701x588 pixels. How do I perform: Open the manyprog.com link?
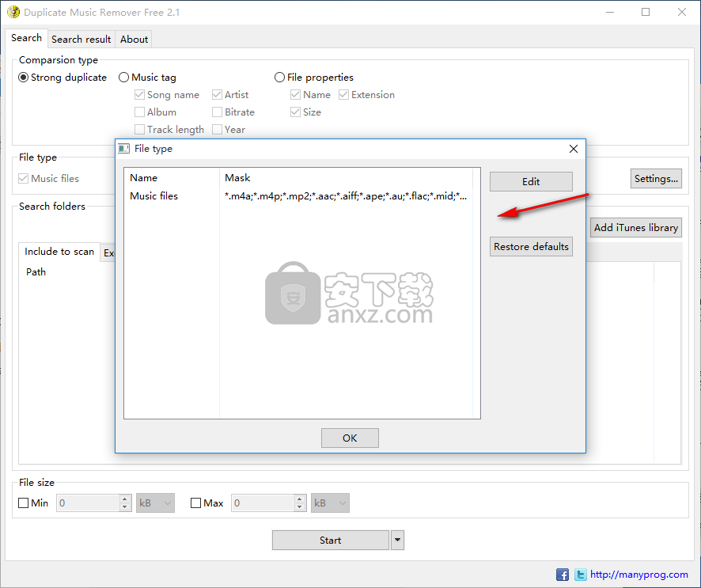tap(638, 575)
